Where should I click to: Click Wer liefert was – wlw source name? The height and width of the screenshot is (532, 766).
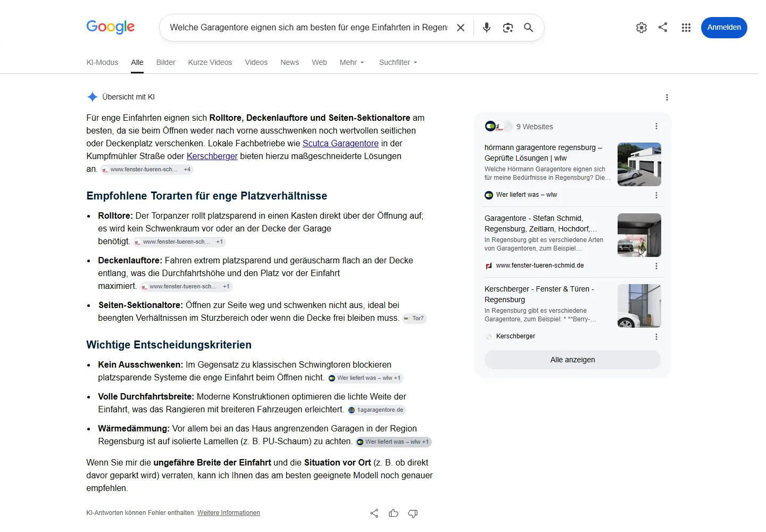pos(527,195)
